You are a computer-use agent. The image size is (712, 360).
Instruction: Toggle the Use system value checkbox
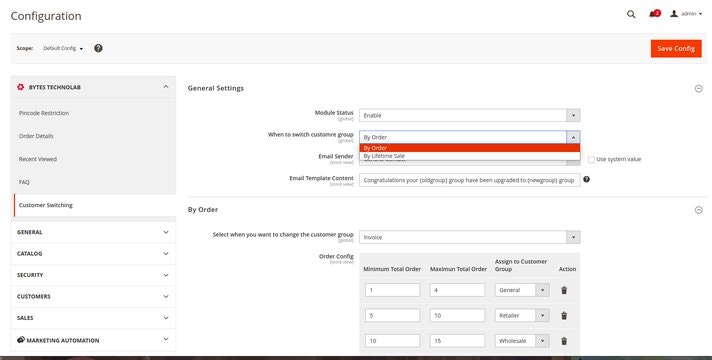click(x=591, y=160)
